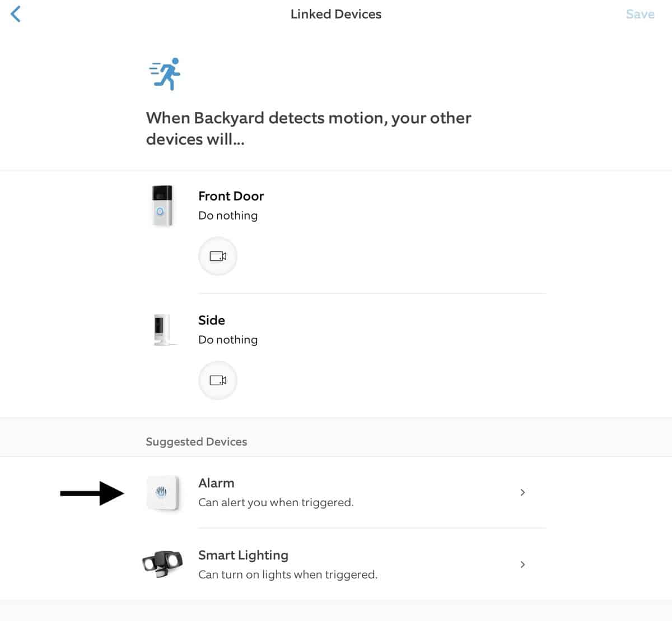
Task: Click the running person motion detection icon
Action: point(165,73)
